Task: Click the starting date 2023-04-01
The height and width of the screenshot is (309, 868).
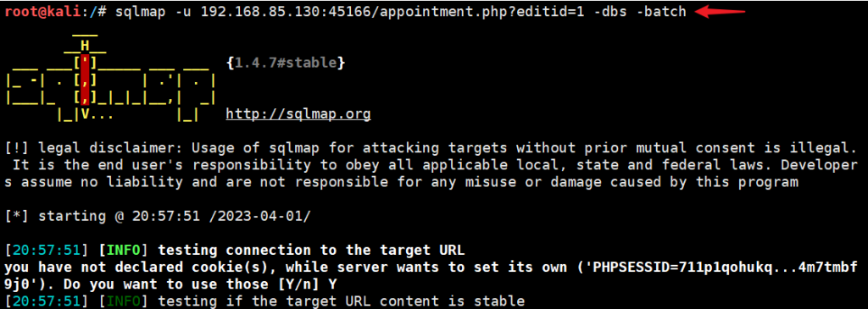Action: [x=261, y=216]
